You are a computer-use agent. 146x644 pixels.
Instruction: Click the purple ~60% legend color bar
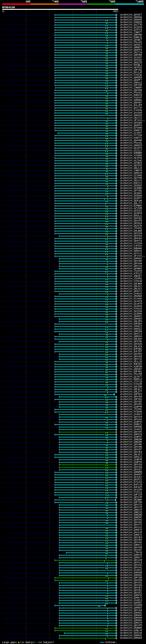73,4
